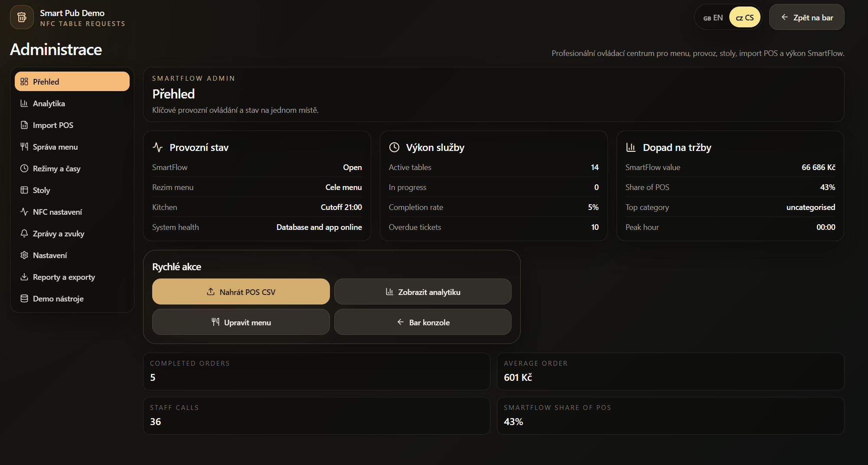Click the Smart Pub Demo title
Image resolution: width=868 pixels, height=465 pixels.
[x=72, y=13]
